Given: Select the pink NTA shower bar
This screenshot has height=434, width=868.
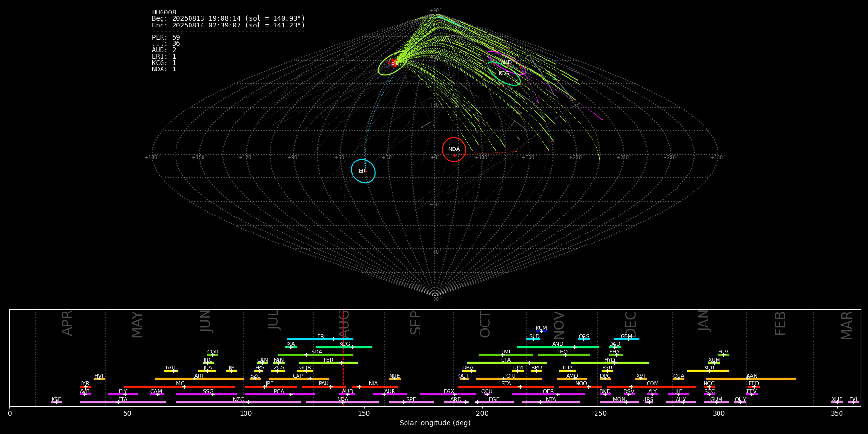Looking at the screenshot, I should click(551, 402).
